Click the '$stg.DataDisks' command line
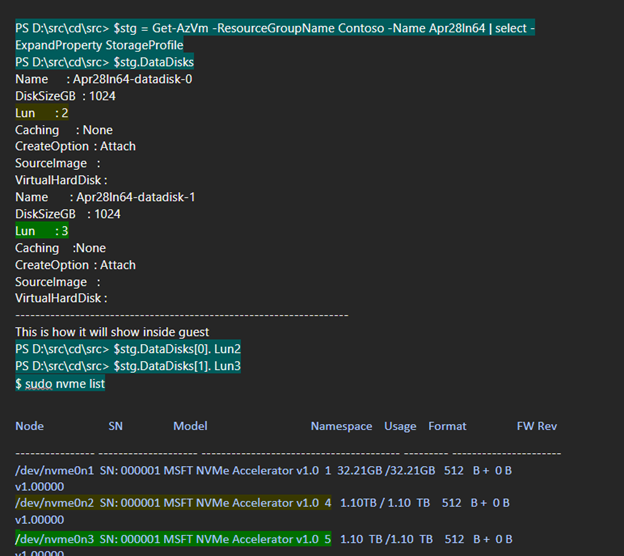This screenshot has width=624, height=556. (x=105, y=62)
